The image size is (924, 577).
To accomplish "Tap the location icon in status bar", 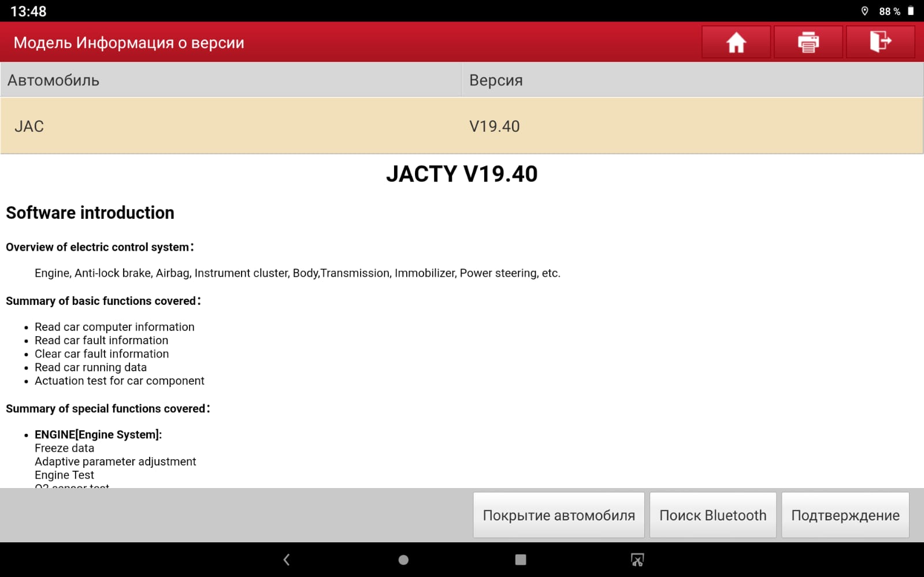I will click(864, 11).
